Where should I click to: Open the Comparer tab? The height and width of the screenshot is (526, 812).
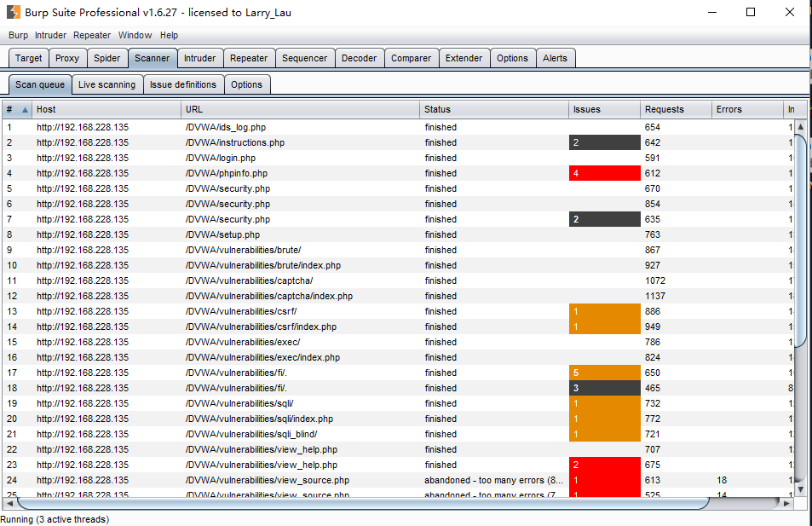pyautogui.click(x=412, y=58)
